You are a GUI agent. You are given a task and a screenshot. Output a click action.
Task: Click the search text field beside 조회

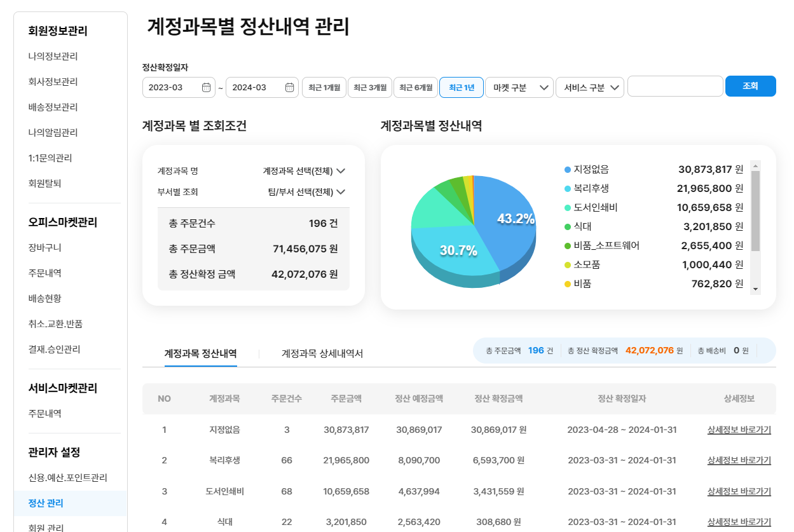tap(674, 86)
